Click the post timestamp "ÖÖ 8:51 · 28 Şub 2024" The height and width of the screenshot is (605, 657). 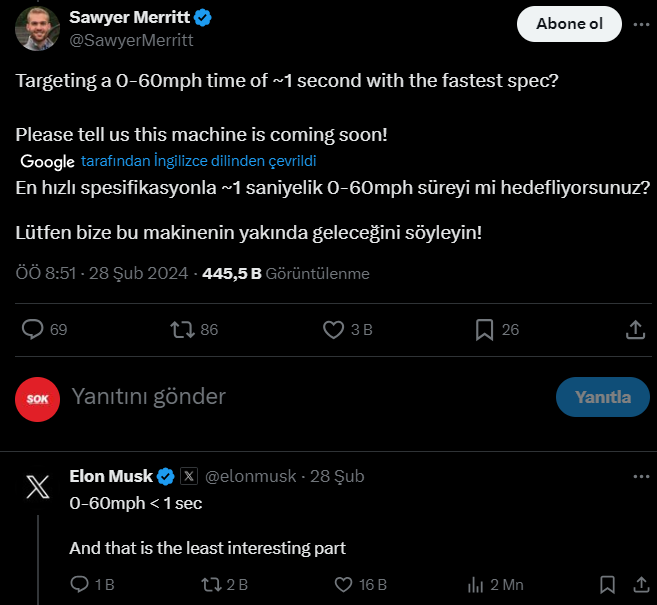click(102, 273)
